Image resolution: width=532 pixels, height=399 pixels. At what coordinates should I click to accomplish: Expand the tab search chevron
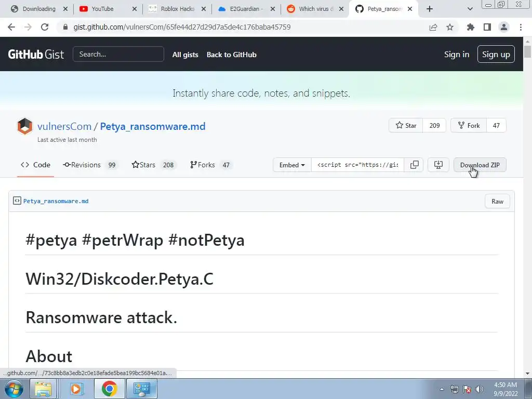pyautogui.click(x=470, y=9)
